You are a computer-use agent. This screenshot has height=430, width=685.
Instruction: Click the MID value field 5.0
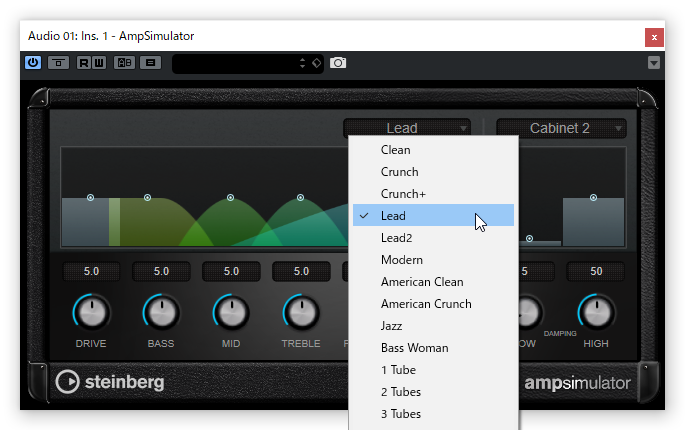click(231, 271)
